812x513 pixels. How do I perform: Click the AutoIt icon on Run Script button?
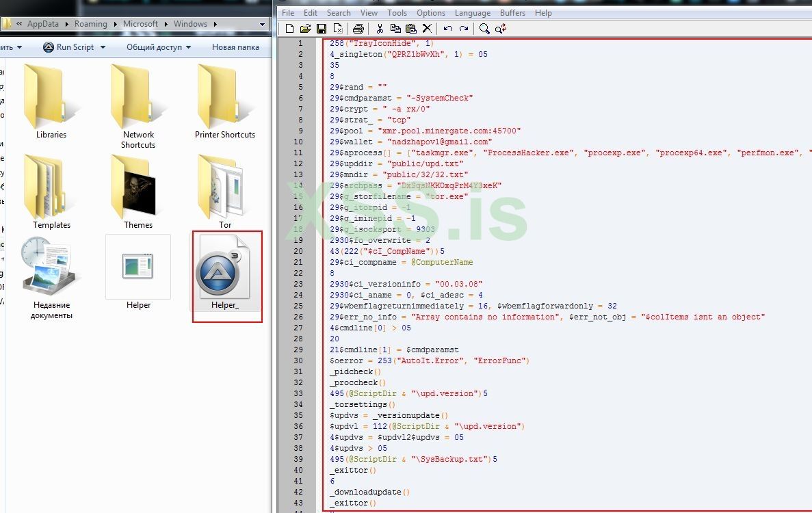click(x=48, y=47)
